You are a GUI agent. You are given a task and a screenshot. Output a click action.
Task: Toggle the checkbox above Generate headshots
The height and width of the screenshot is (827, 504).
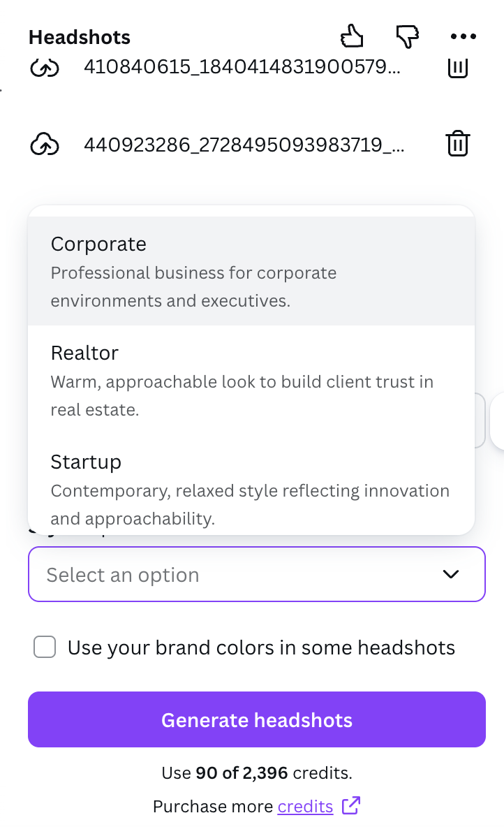tap(45, 647)
